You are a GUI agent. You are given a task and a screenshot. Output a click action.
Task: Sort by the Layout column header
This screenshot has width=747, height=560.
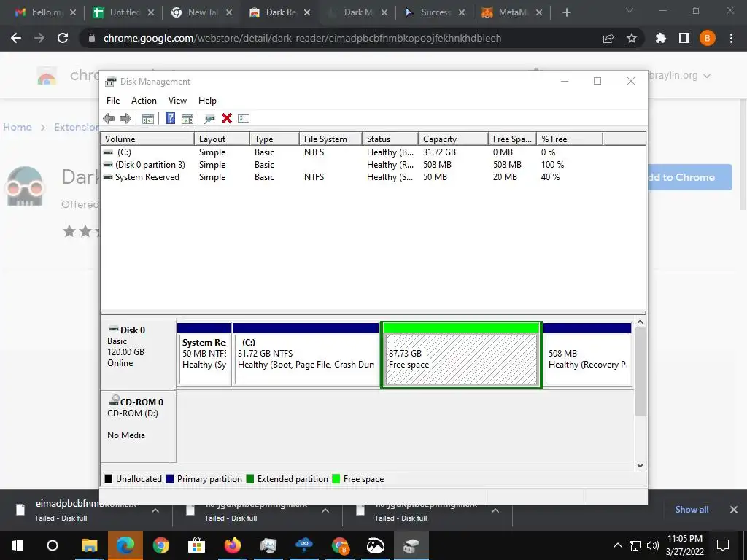(222, 139)
